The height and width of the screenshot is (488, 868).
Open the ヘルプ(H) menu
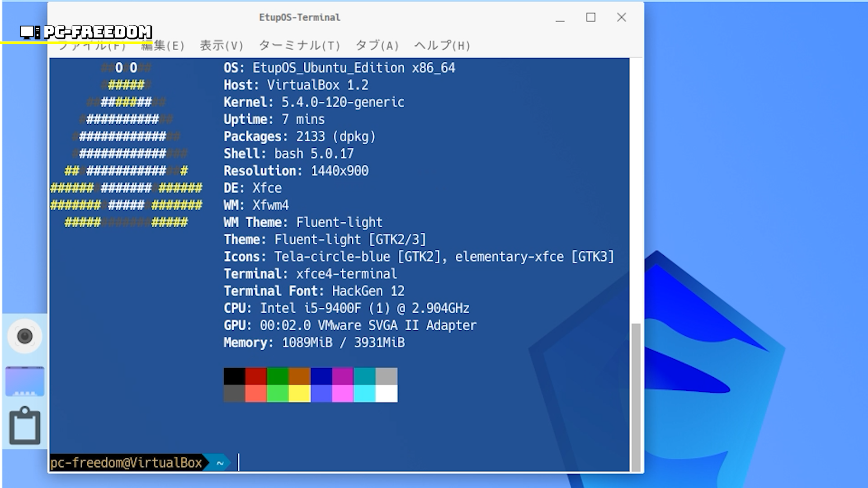[442, 46]
